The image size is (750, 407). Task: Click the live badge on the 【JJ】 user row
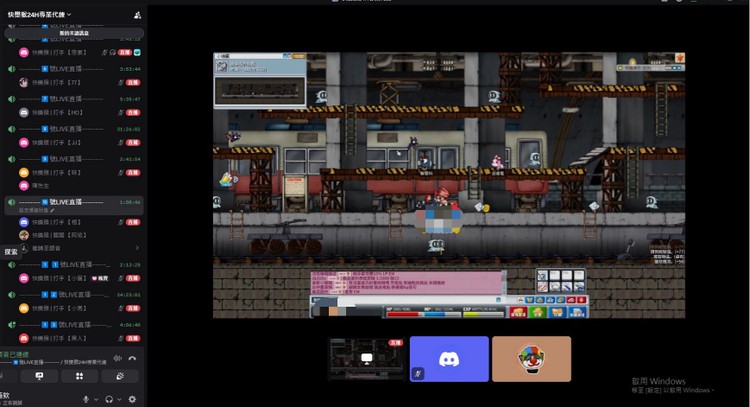click(133, 143)
